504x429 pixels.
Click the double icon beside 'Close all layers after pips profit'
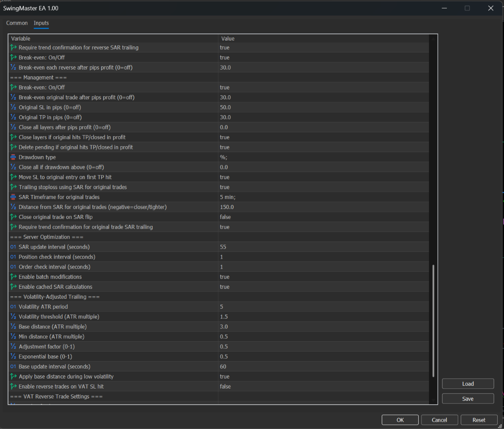point(13,127)
